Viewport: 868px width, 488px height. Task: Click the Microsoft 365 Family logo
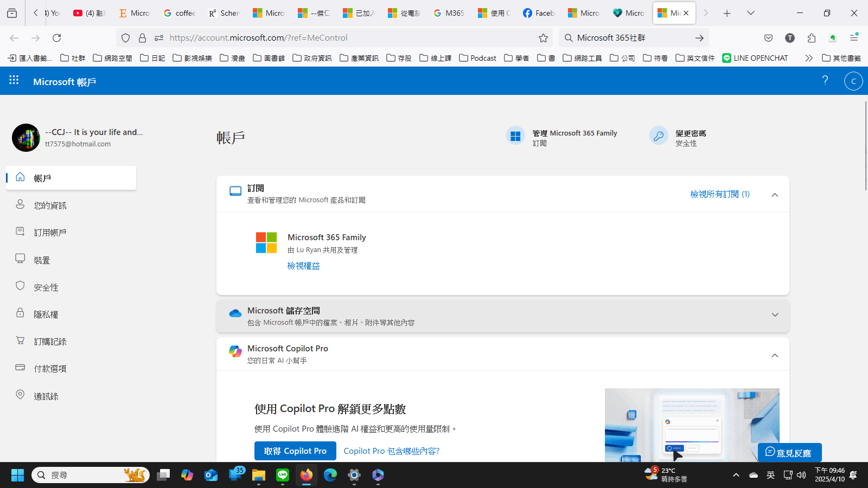tap(266, 242)
